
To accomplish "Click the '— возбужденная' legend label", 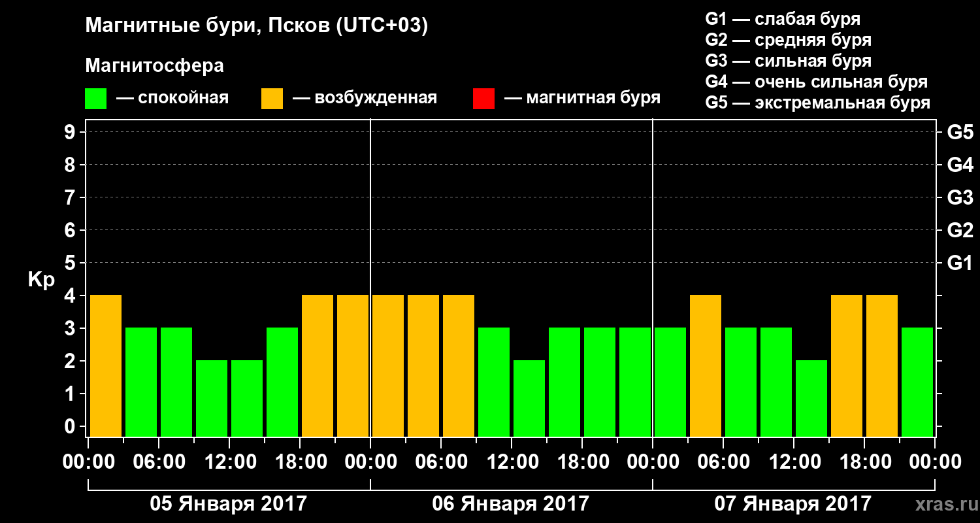I will (x=365, y=98).
